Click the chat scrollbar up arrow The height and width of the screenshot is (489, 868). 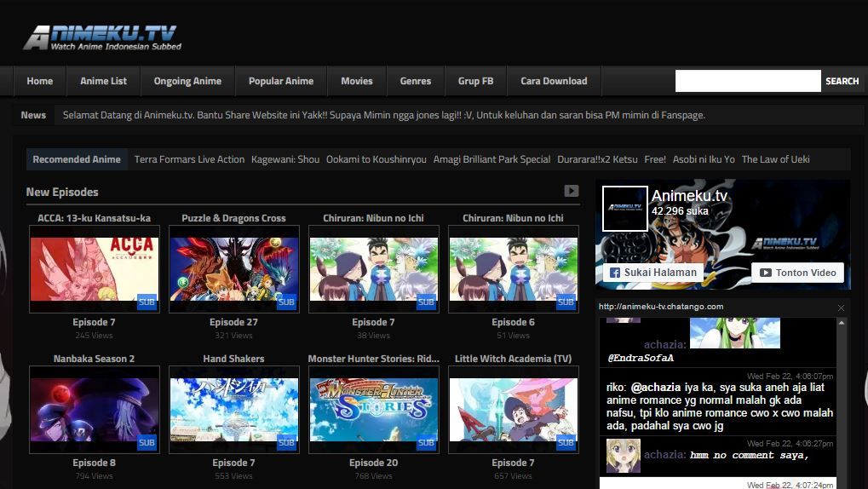tap(842, 322)
